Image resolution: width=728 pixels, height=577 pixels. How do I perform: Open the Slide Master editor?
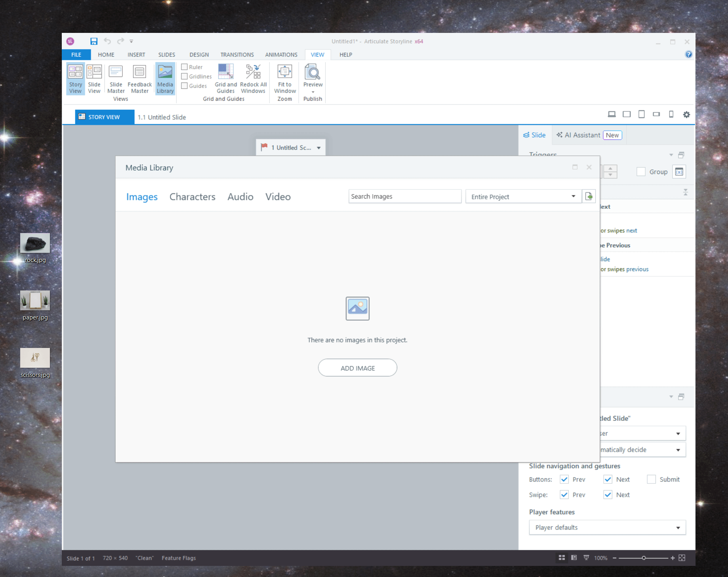pos(116,78)
